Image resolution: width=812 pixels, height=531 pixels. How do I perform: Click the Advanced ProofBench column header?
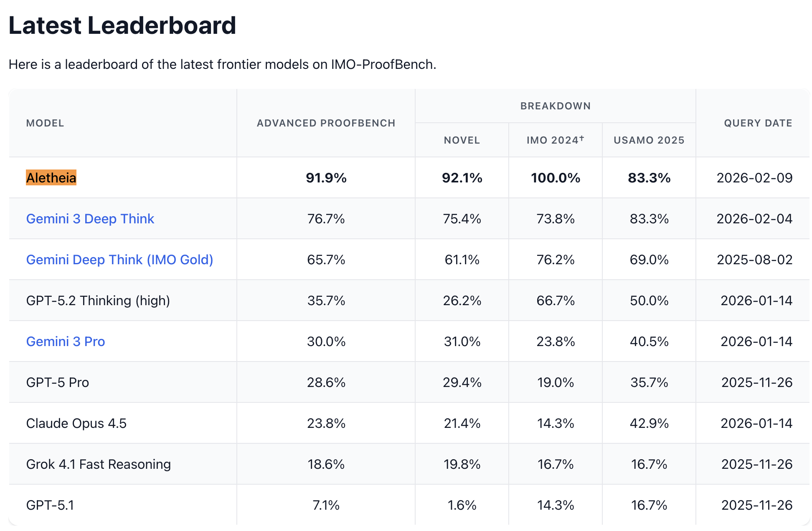coord(326,123)
